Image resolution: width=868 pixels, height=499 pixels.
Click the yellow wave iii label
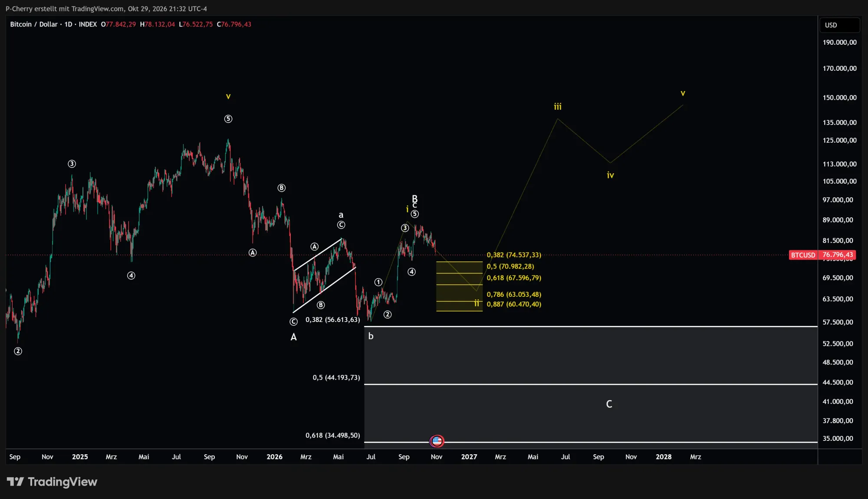tap(558, 106)
